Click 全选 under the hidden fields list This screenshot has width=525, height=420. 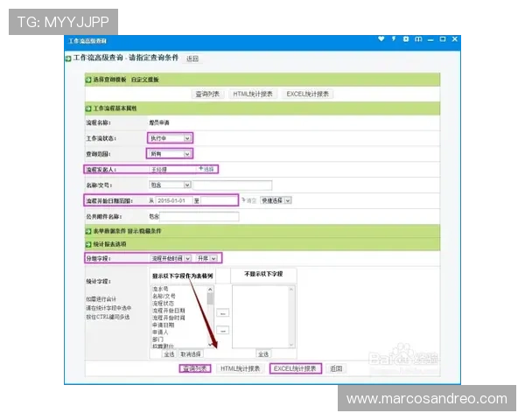click(263, 354)
